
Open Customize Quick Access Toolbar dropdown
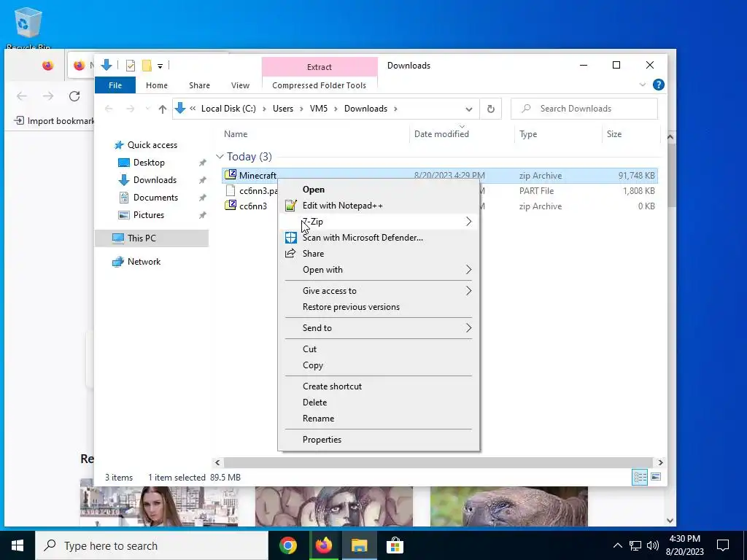[160, 66]
